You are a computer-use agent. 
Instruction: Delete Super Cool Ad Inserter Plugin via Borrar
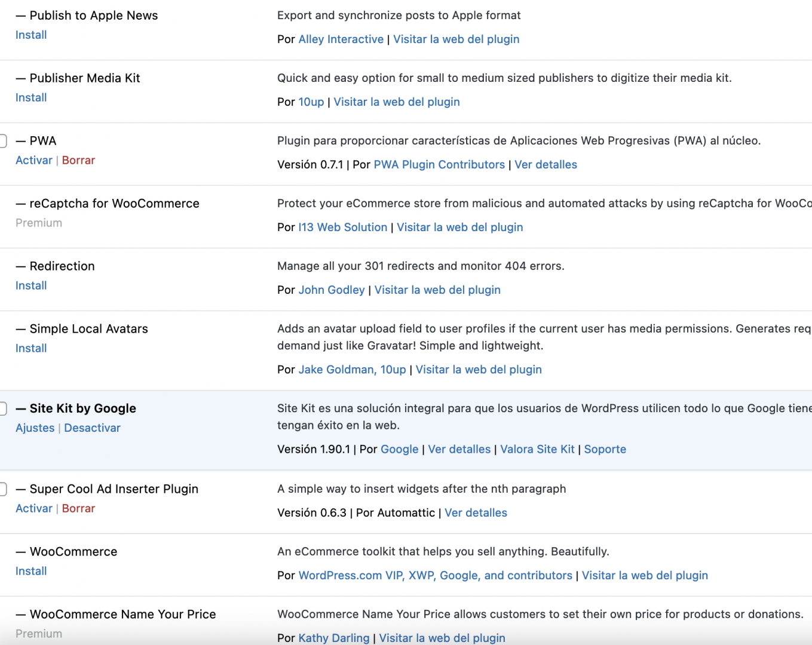click(79, 508)
